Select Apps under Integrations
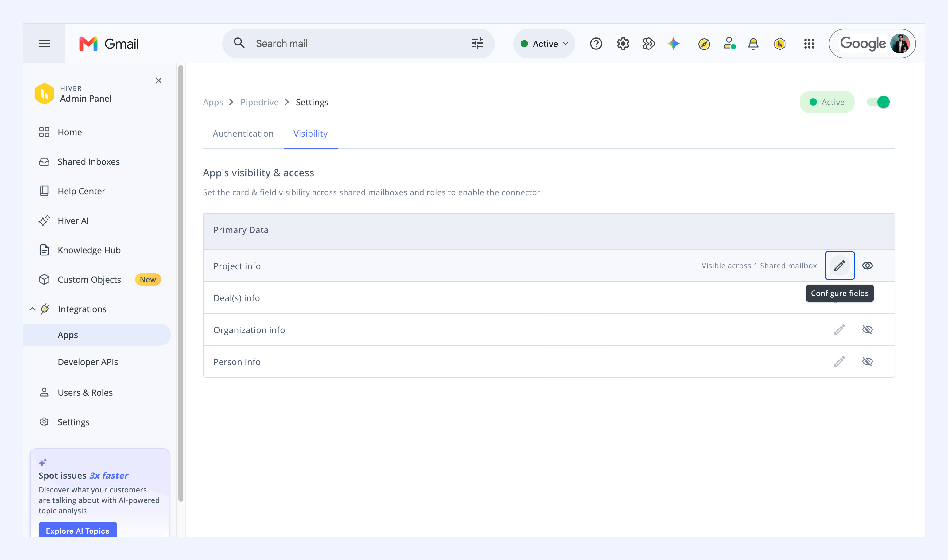 pyautogui.click(x=97, y=335)
